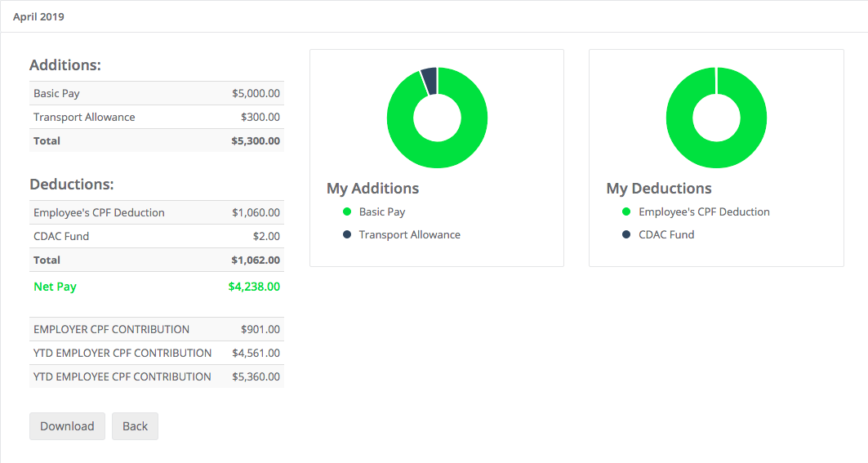868x463 pixels.
Task: Click the green My Deductions donut ring
Action: [716, 154]
